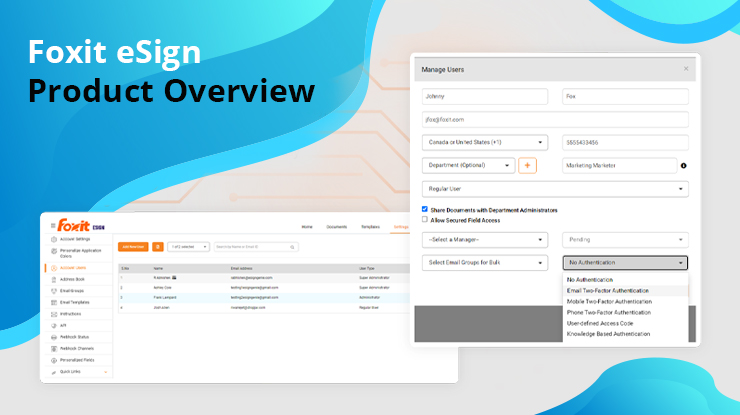The width and height of the screenshot is (740, 415).
Task: Click the orange plus icon beside Department
Action: pyautogui.click(x=527, y=166)
